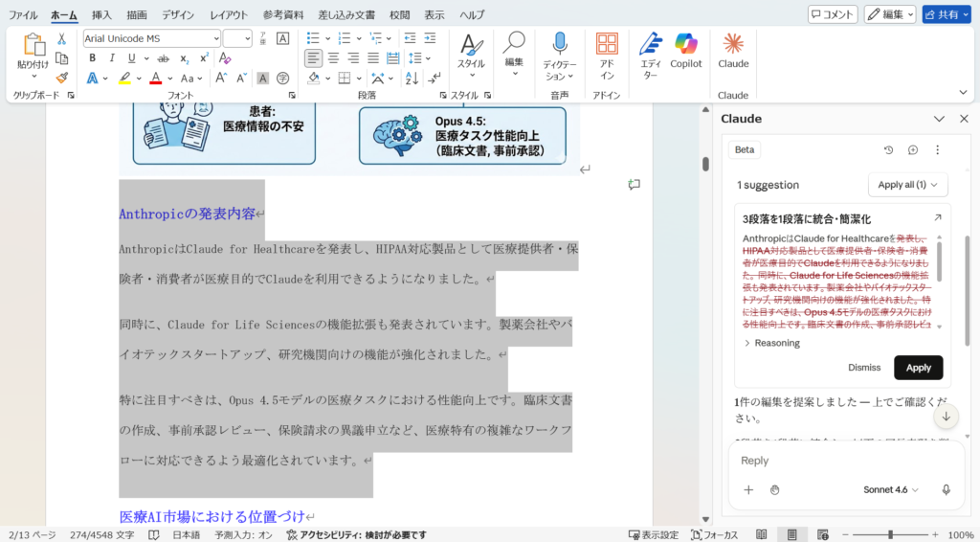Click the Format Painter brush icon
The image size is (980, 542).
click(x=61, y=79)
